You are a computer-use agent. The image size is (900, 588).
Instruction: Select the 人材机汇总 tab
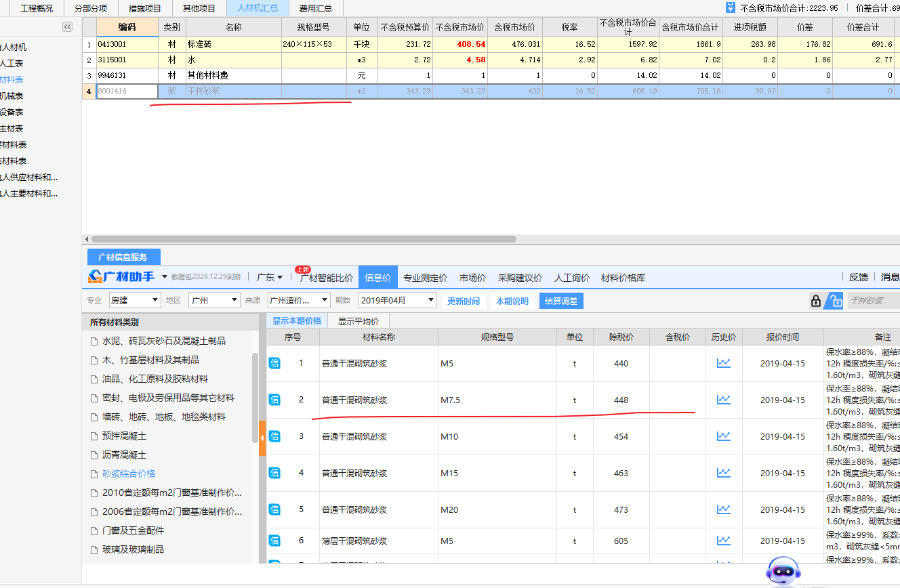pyautogui.click(x=258, y=8)
